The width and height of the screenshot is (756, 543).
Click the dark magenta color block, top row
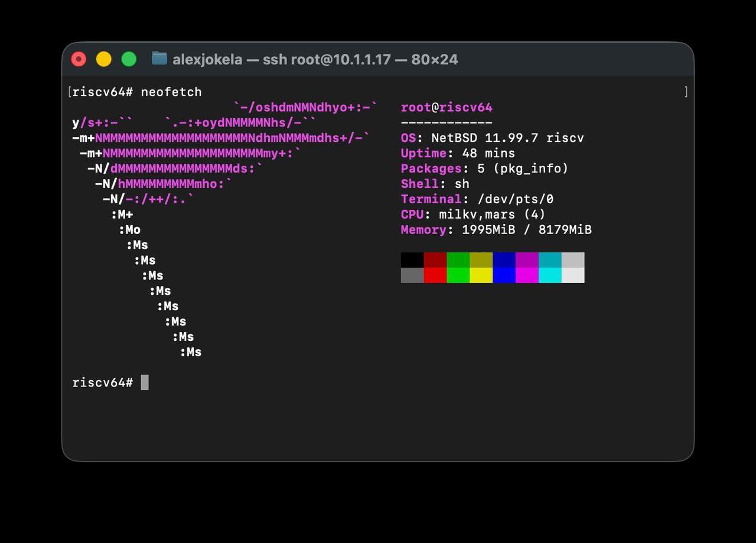(527, 260)
